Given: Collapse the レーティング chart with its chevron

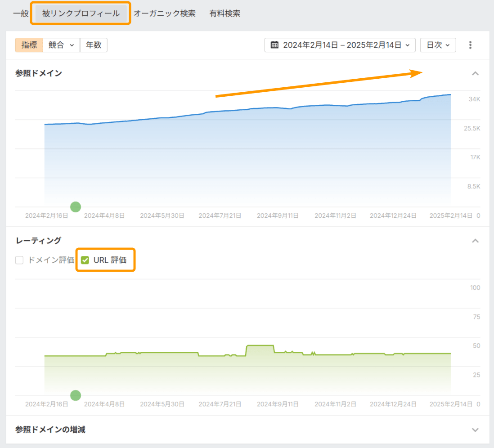Looking at the screenshot, I should [476, 241].
